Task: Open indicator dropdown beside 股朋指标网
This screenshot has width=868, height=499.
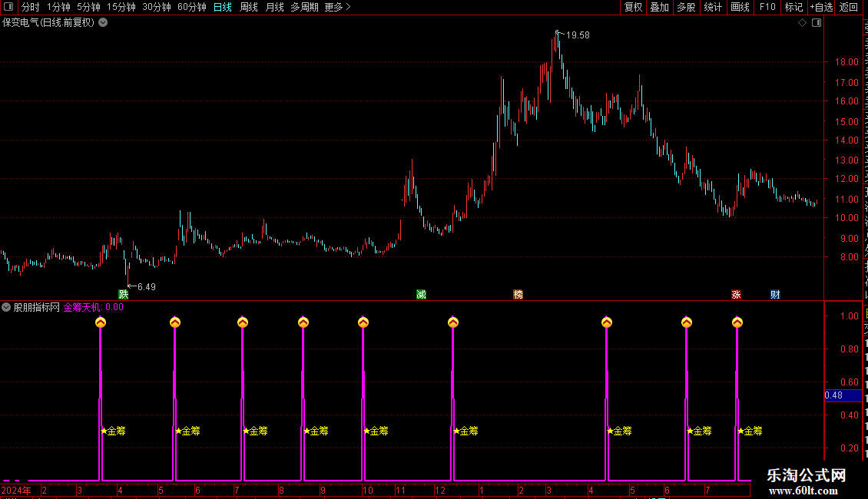Action: pos(6,307)
